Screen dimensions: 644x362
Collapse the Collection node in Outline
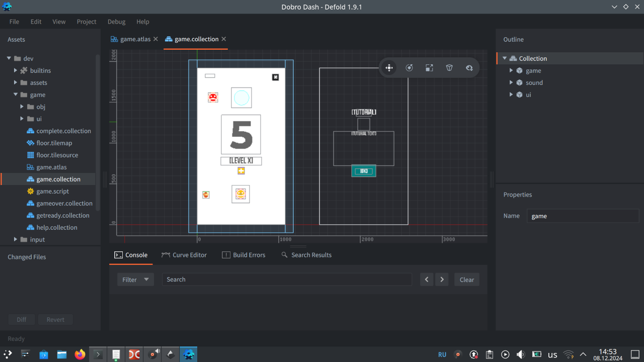505,58
